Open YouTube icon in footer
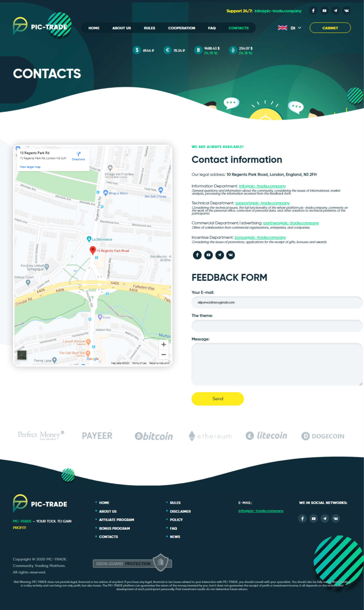Image resolution: width=364 pixels, height=610 pixels. (313, 518)
